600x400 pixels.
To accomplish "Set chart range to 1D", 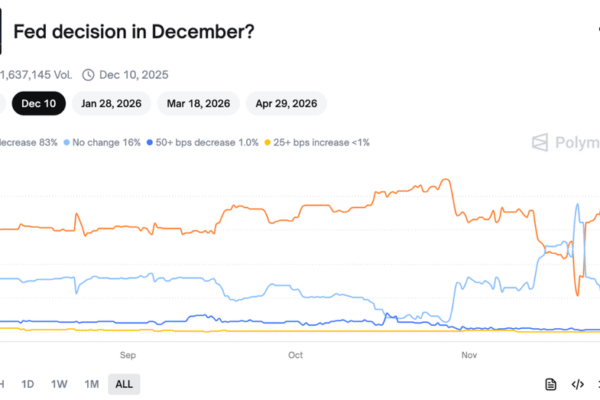I will 28,384.
